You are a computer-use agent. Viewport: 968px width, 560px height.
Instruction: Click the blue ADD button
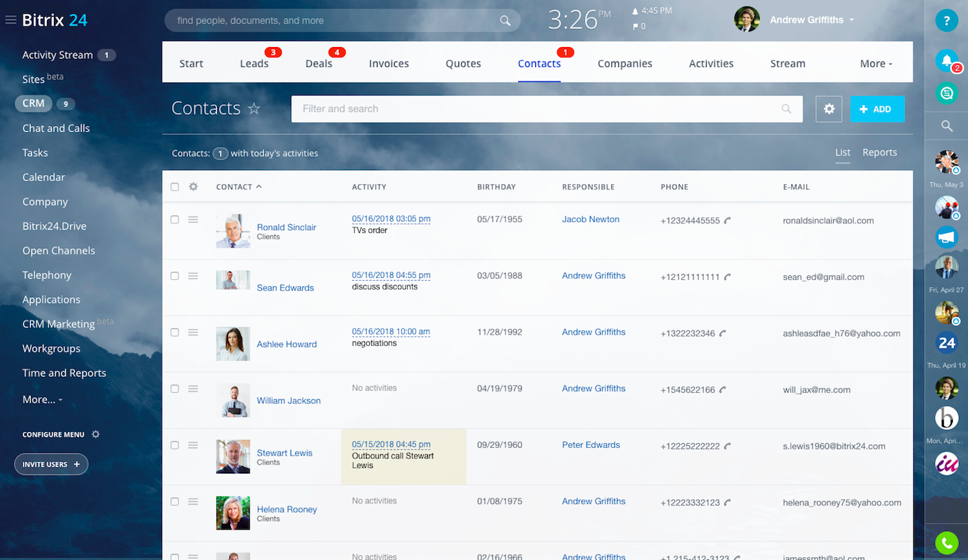point(876,109)
